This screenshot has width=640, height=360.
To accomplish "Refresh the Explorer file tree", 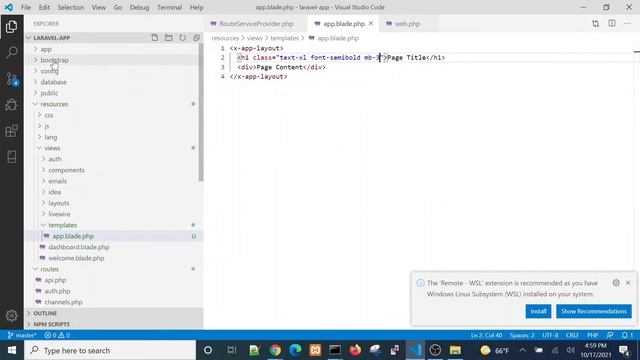I will (182, 38).
